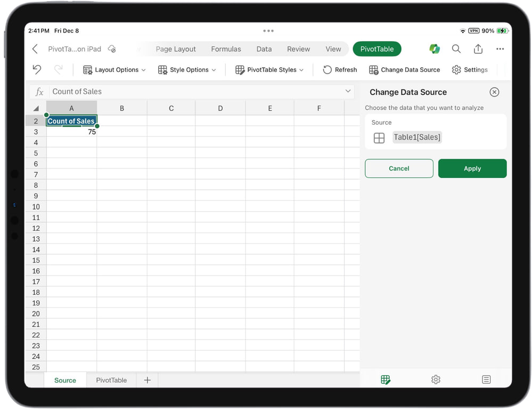The image size is (532, 411).
Task: Tap the cloud sync status icon
Action: tap(112, 49)
